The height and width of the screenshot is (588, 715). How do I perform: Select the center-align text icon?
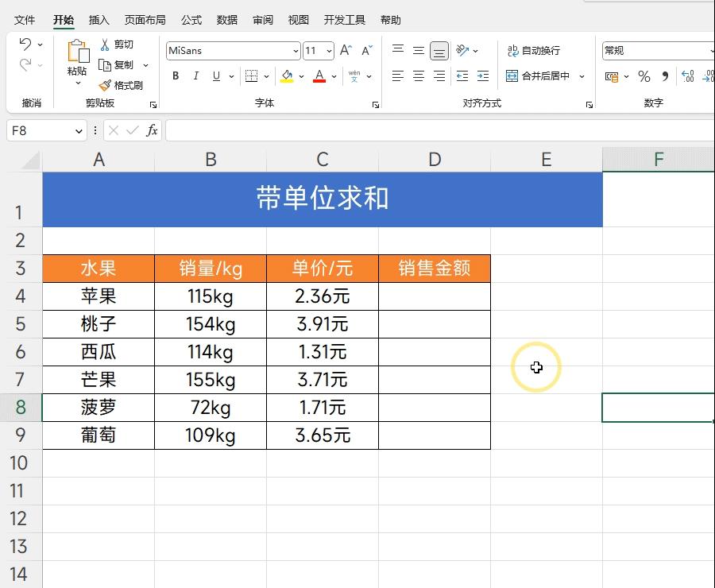click(x=417, y=76)
